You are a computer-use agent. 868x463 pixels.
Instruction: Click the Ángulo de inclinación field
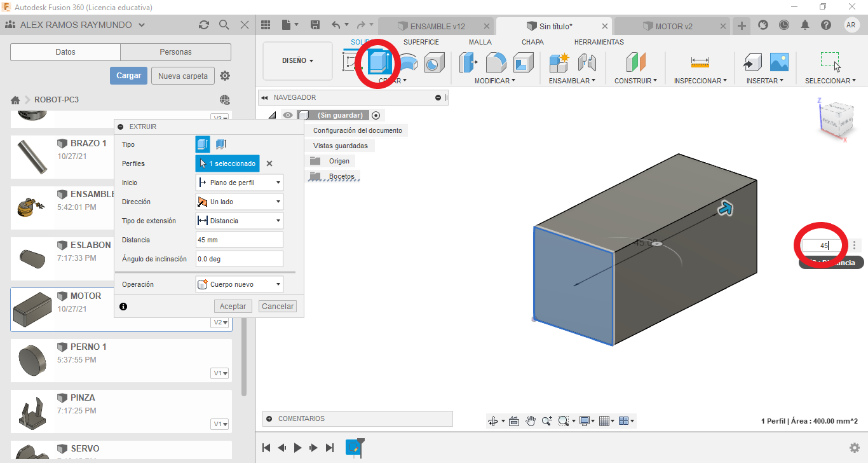click(x=239, y=259)
